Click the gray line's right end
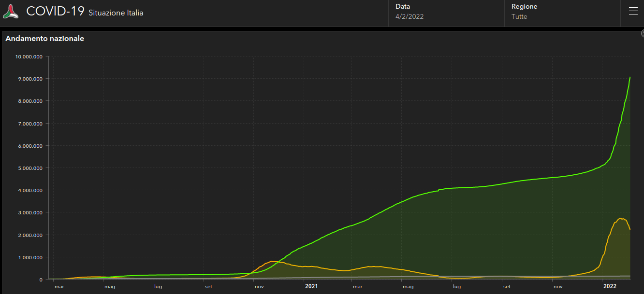Viewport: 644px width, 294px height. click(x=629, y=276)
